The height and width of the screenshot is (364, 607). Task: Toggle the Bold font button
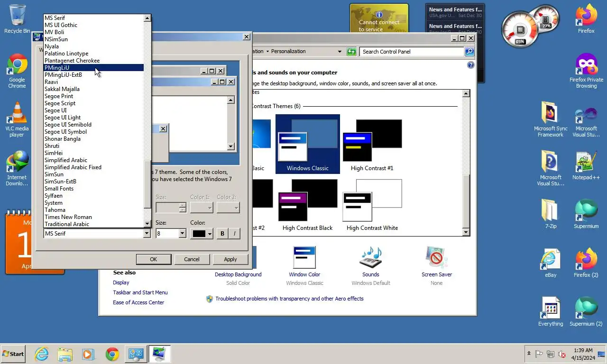pos(222,234)
